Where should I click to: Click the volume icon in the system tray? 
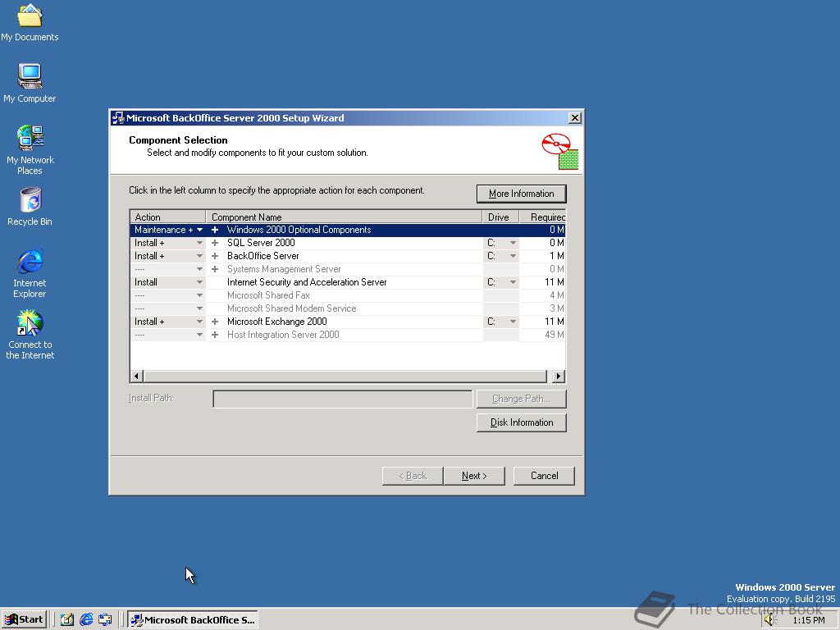(x=768, y=619)
